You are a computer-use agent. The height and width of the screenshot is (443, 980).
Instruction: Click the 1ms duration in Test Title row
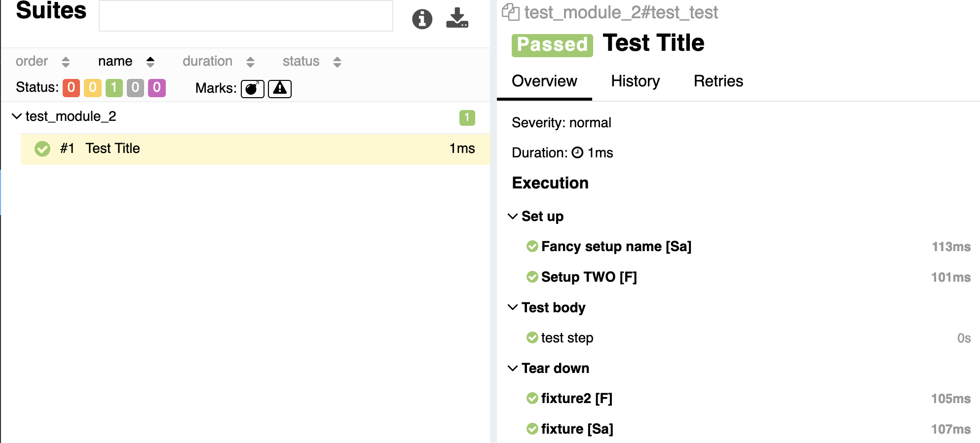click(462, 148)
